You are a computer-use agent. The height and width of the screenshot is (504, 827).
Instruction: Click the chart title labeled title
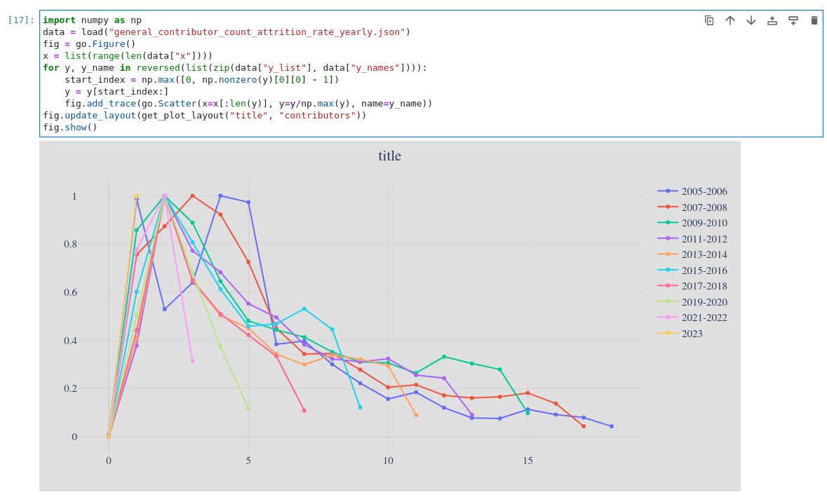(389, 156)
